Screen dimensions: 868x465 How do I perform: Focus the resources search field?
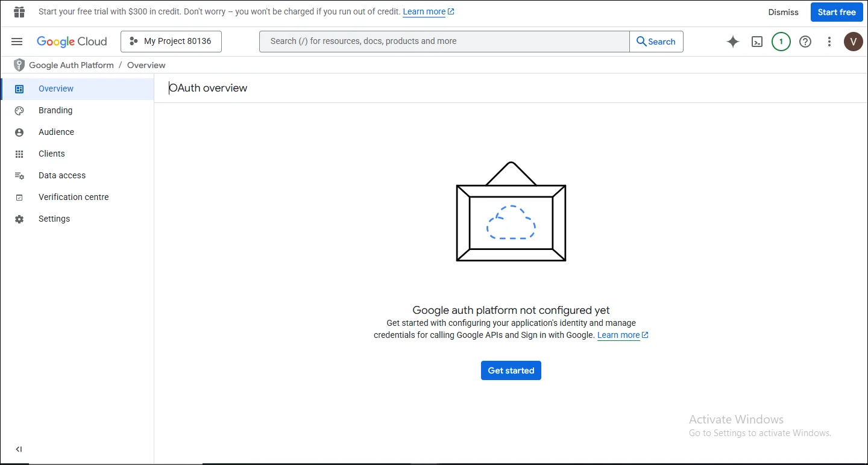pos(445,42)
